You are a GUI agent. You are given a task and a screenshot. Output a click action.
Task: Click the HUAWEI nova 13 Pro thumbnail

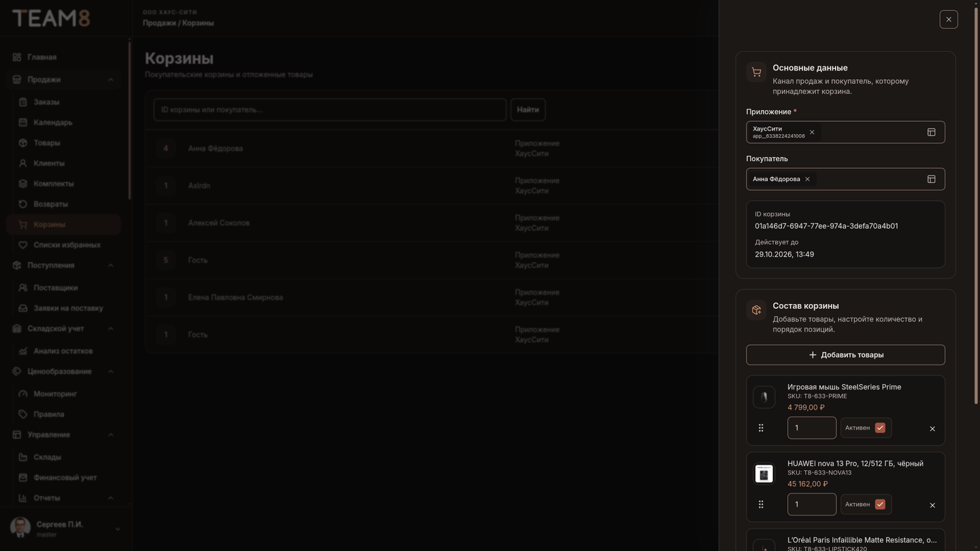click(x=764, y=473)
